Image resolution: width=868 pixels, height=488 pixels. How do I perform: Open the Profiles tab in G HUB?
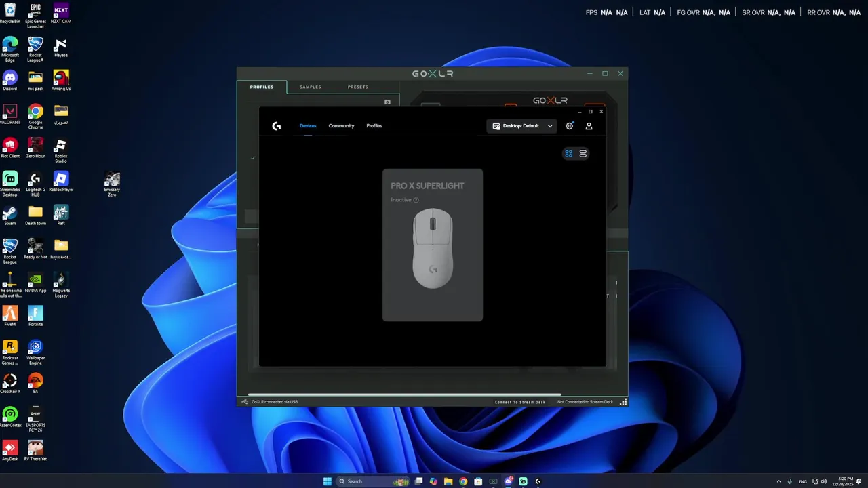point(374,126)
